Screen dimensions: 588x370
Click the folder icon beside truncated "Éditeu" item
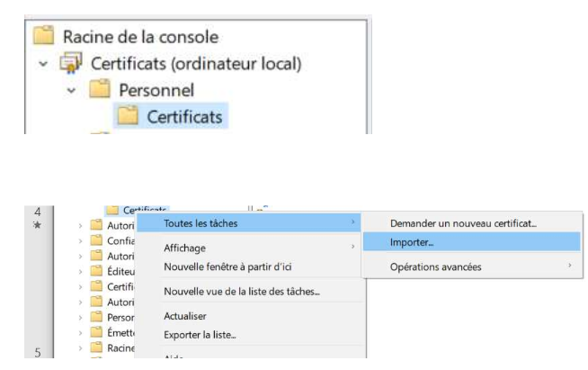pos(96,271)
